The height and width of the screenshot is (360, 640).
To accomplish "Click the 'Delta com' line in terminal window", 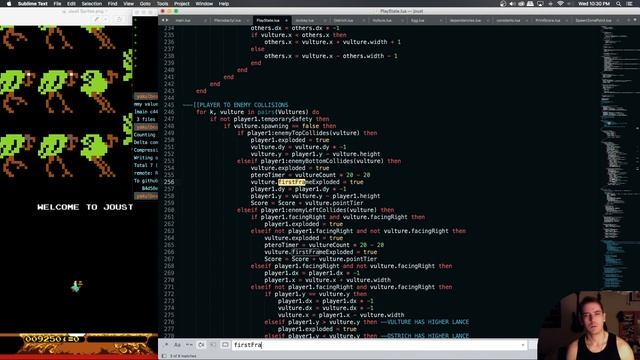I will tap(146, 142).
